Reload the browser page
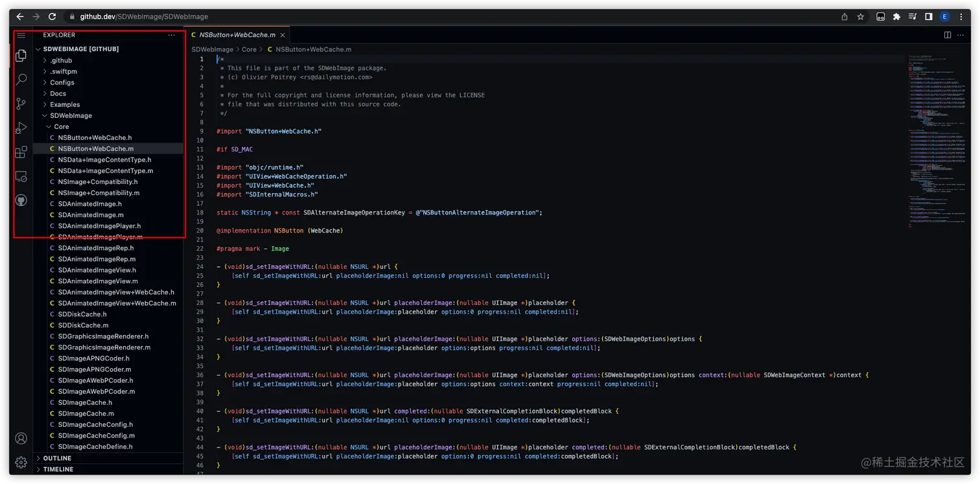This screenshot has height=484, width=980. 52,17
